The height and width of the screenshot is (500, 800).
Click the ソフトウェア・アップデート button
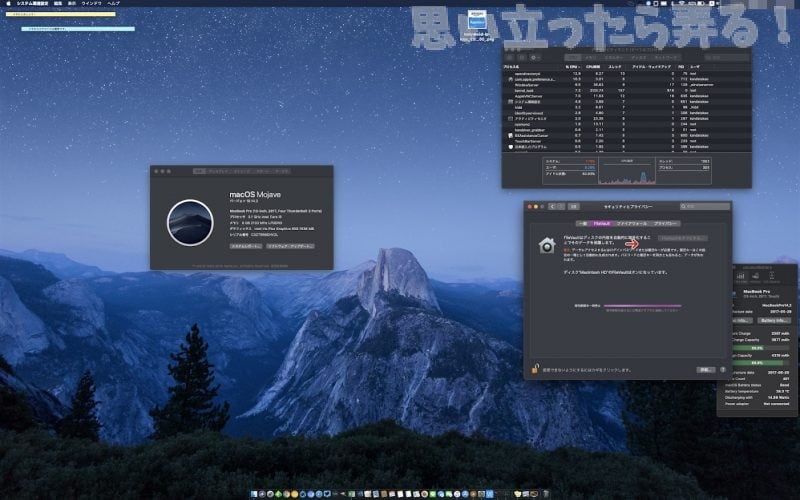(x=290, y=246)
